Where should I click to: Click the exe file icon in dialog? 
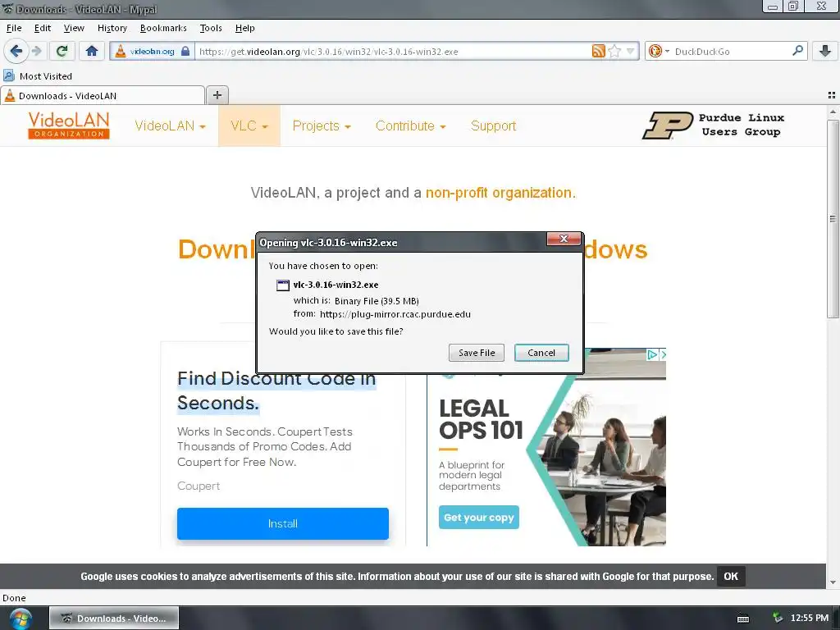tap(282, 285)
